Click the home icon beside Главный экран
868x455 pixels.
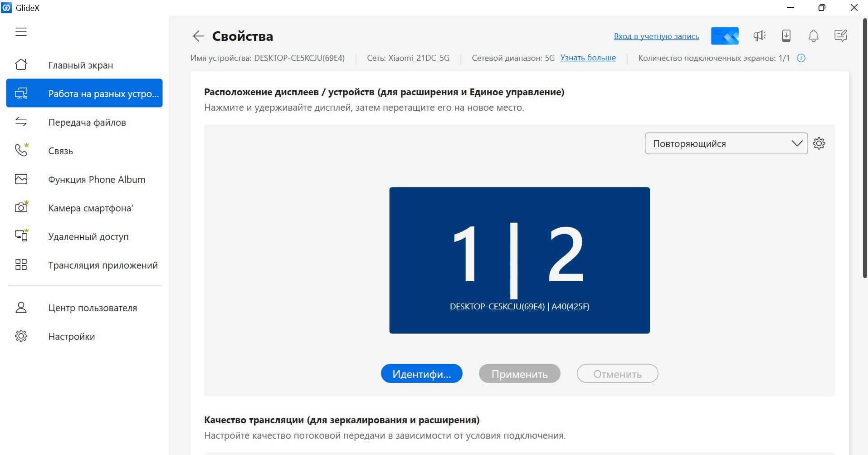[21, 65]
